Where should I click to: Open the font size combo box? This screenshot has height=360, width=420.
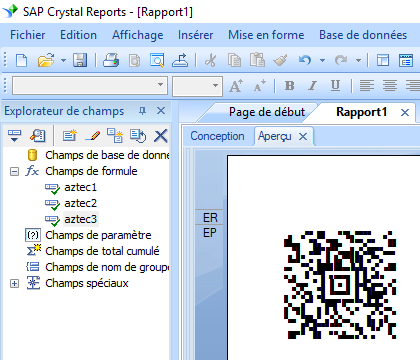click(x=197, y=86)
